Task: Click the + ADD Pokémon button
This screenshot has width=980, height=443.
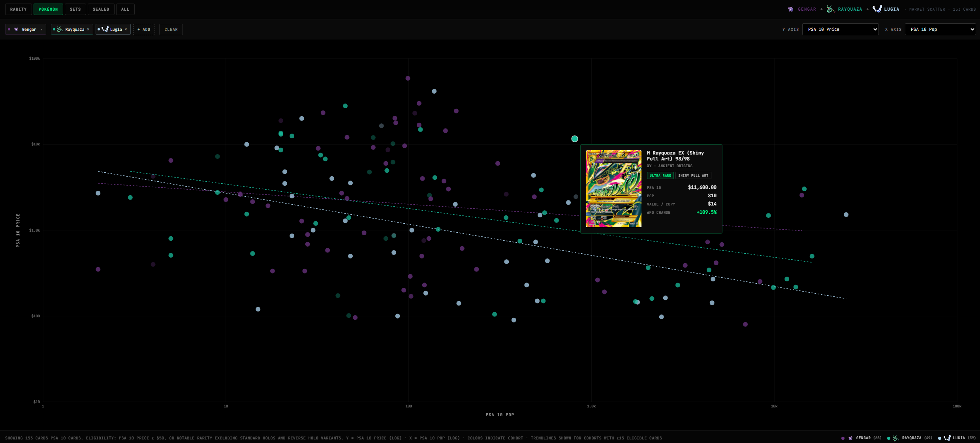Action: [144, 29]
